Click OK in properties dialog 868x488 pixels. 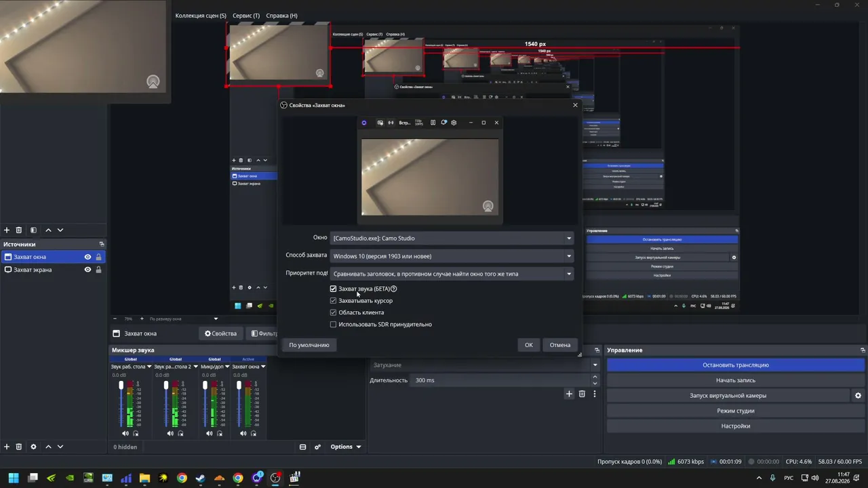[x=529, y=345]
